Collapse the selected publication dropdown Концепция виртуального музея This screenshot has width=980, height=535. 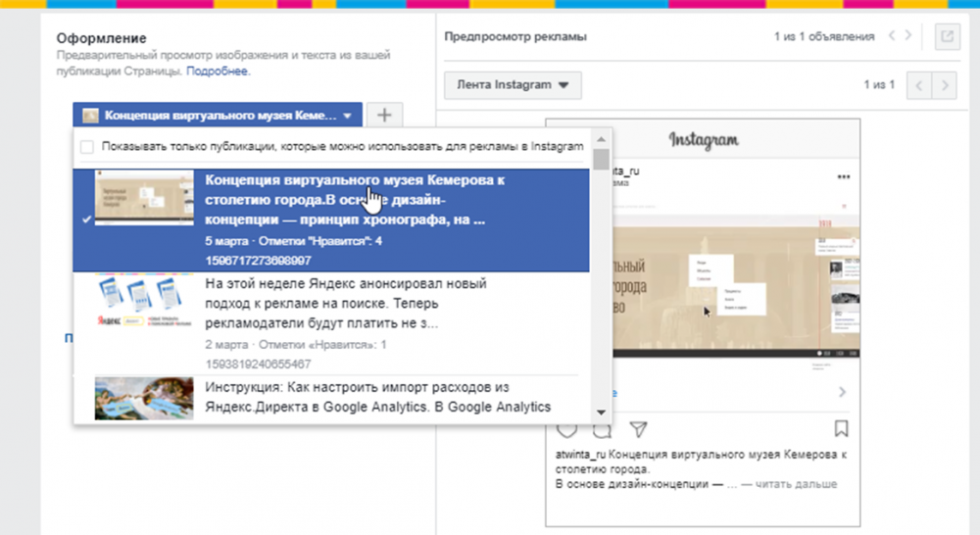[218, 115]
